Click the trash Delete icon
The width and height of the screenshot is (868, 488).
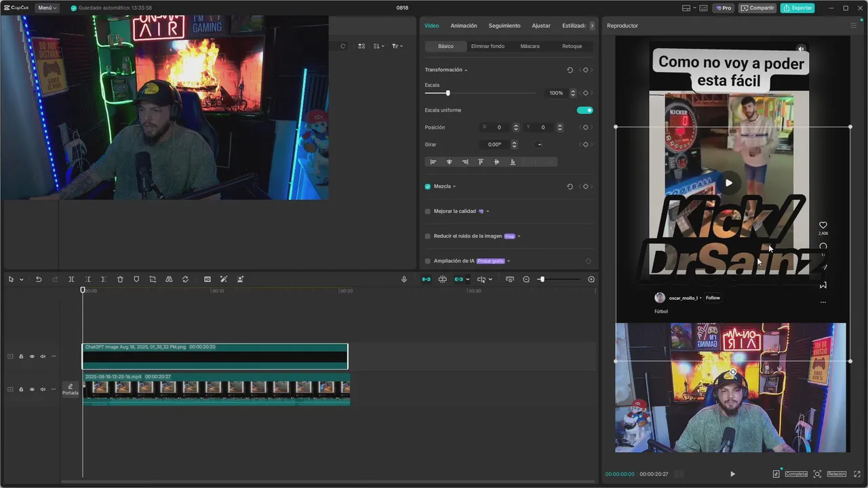point(120,279)
